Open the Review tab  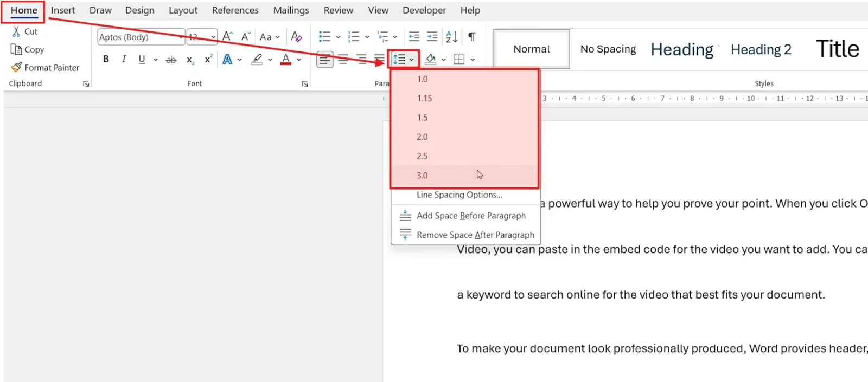point(338,10)
